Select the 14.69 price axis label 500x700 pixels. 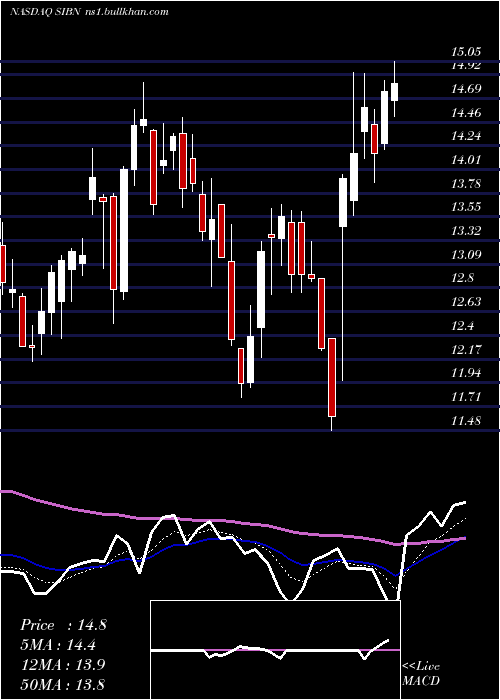pyautogui.click(x=466, y=89)
